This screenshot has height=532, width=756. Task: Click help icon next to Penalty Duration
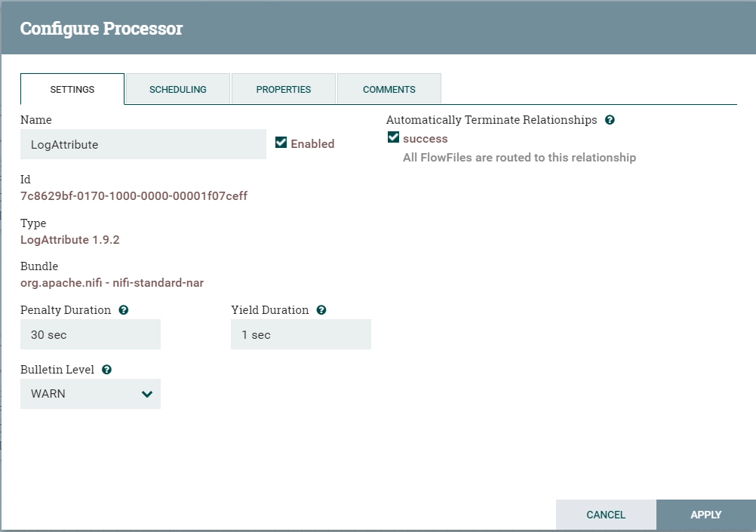coord(124,310)
